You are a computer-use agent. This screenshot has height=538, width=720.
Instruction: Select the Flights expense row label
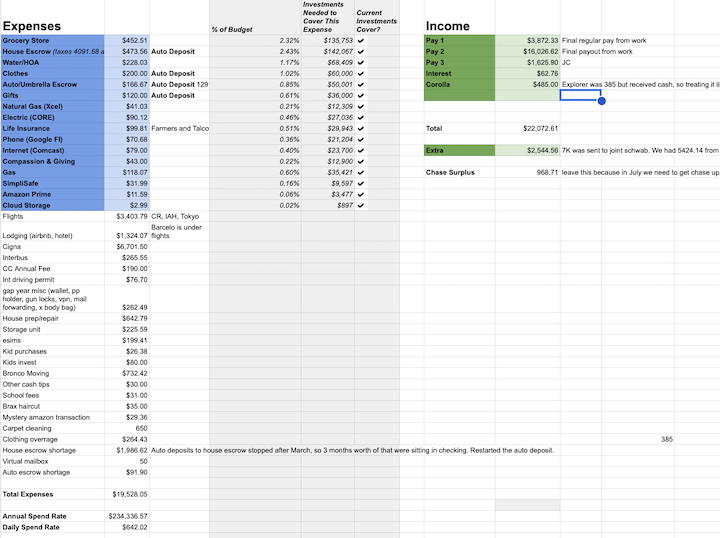(52, 217)
